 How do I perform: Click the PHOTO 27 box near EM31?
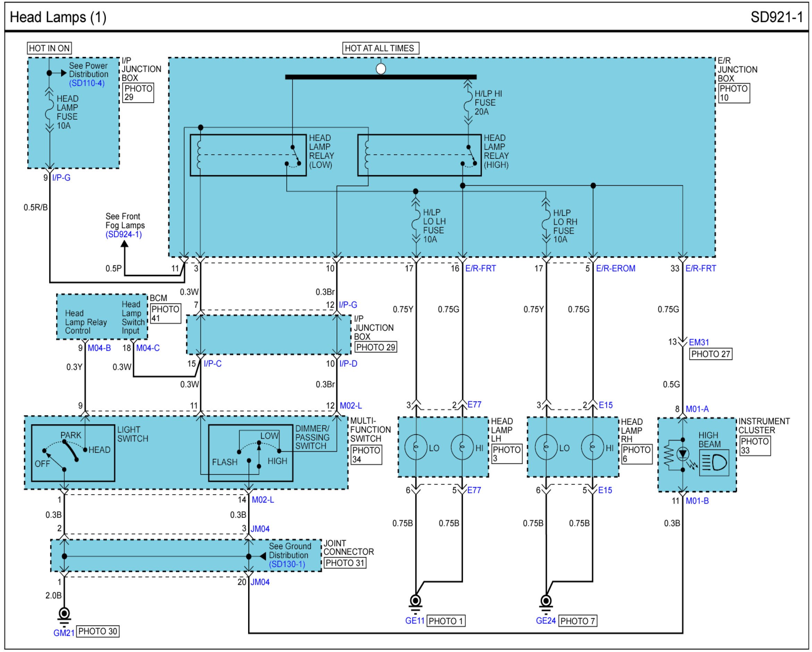[710, 354]
